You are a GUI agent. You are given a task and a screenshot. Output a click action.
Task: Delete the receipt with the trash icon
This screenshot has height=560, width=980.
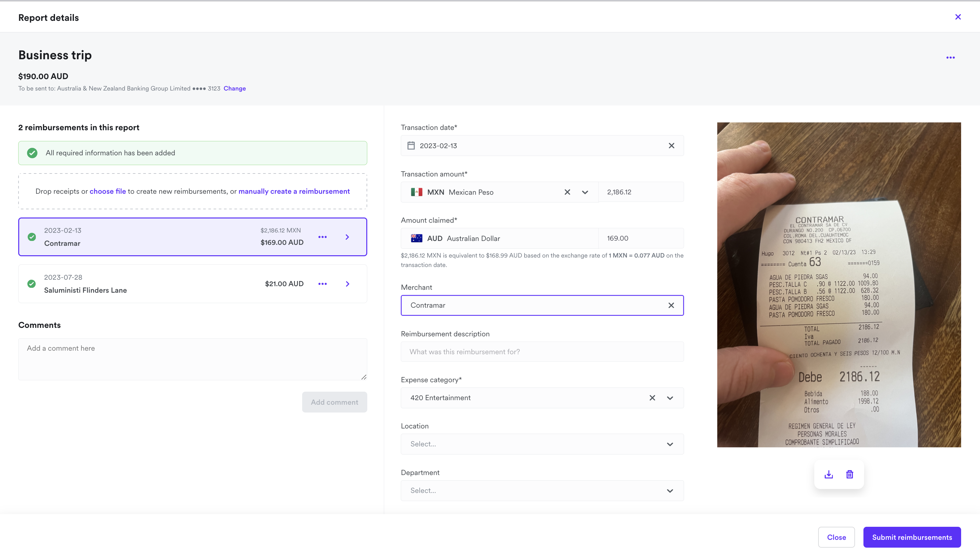pos(850,474)
